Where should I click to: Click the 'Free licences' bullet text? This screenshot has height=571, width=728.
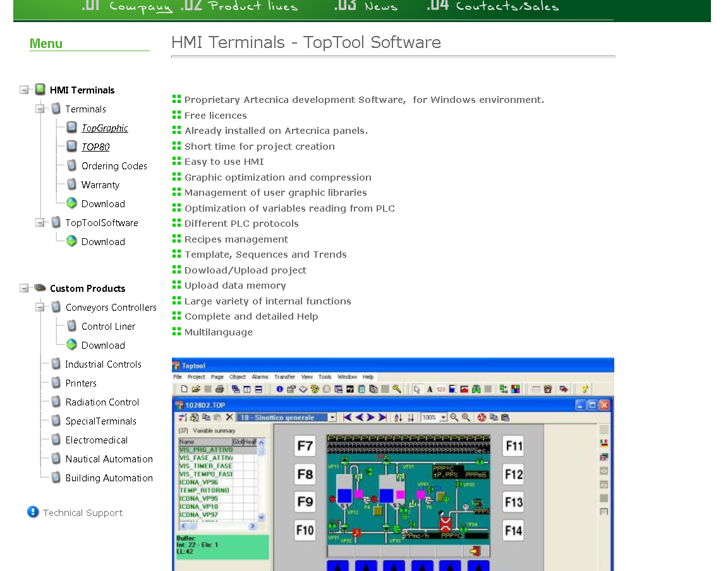215,115
